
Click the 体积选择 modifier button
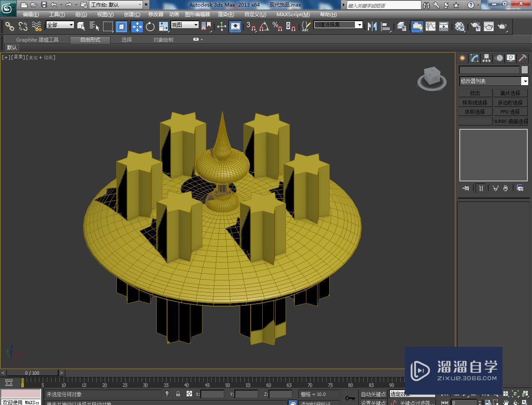pos(475,112)
